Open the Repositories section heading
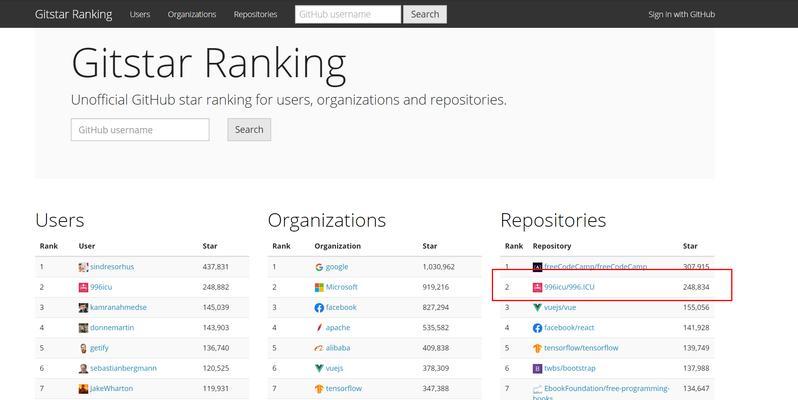Viewport: 798px width, 400px height. [553, 220]
